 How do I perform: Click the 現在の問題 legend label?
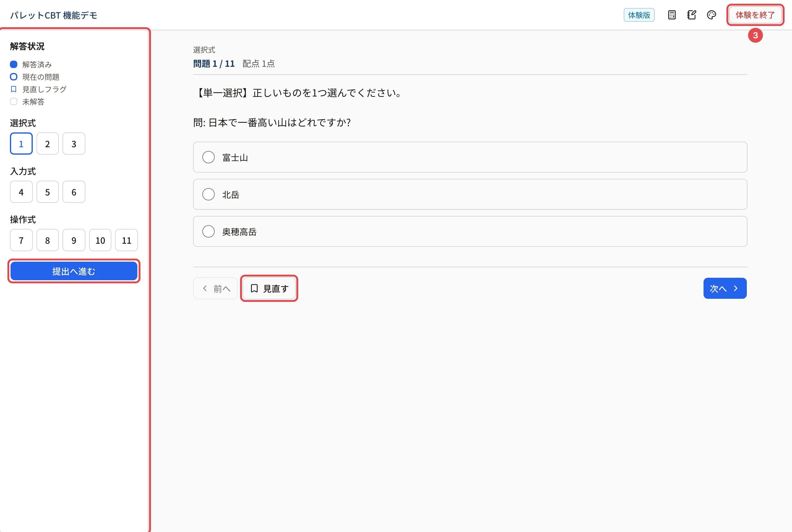click(x=41, y=77)
